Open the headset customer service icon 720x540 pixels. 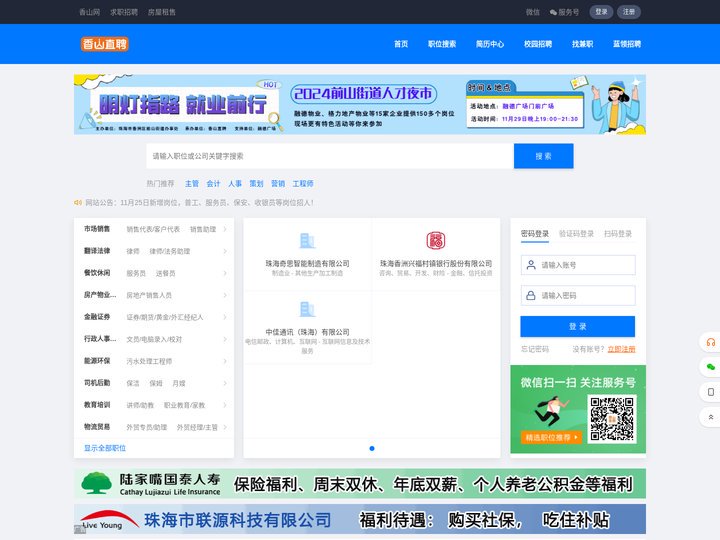coord(711,342)
